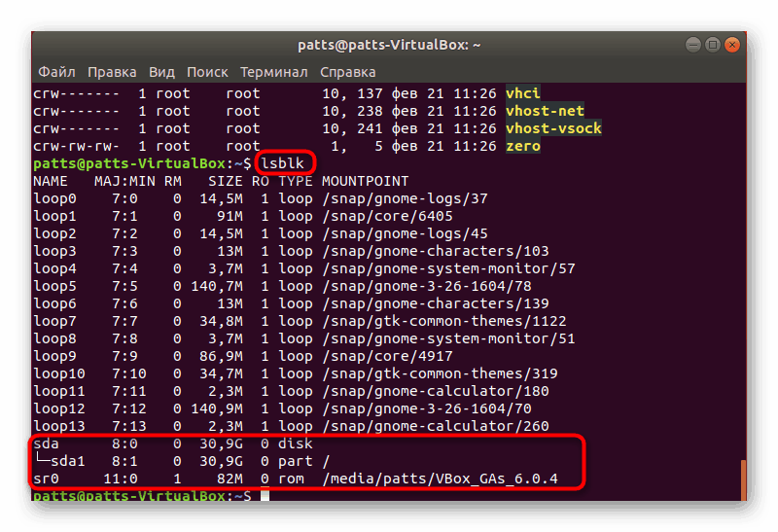Click the TYPE column header

click(x=296, y=181)
